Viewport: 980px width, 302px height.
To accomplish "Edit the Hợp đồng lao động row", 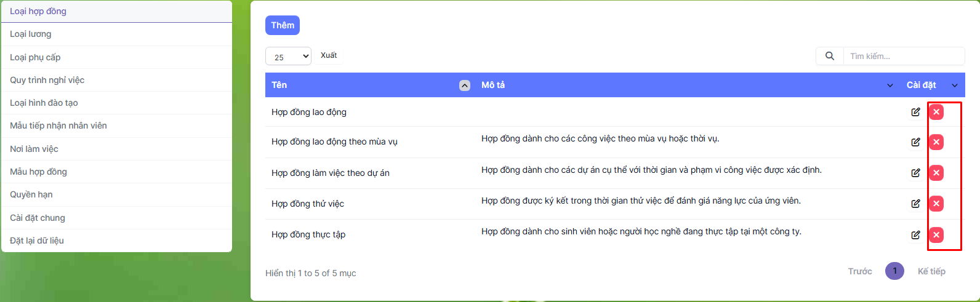I will pos(915,112).
